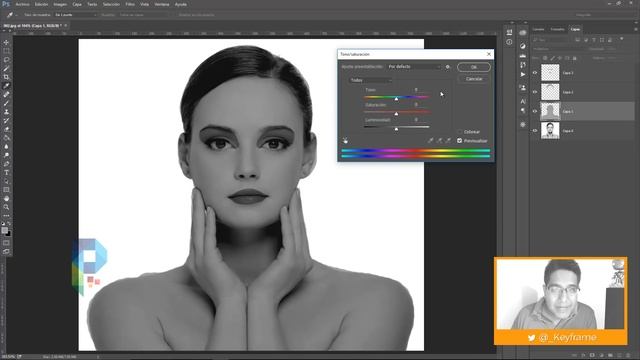Select the Dodge tool
The image size is (640, 360).
(6, 155)
